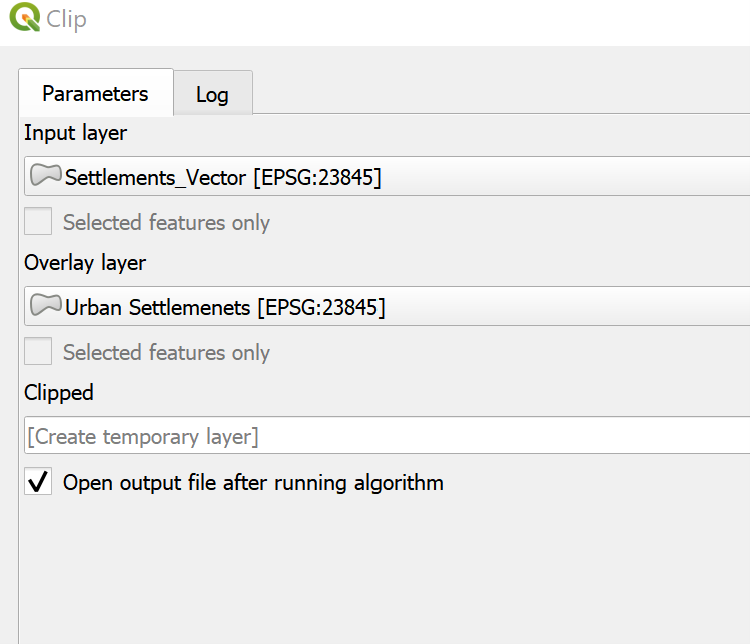
Task: Enable Selected features only checkbox for Overlay layer
Action: (38, 352)
